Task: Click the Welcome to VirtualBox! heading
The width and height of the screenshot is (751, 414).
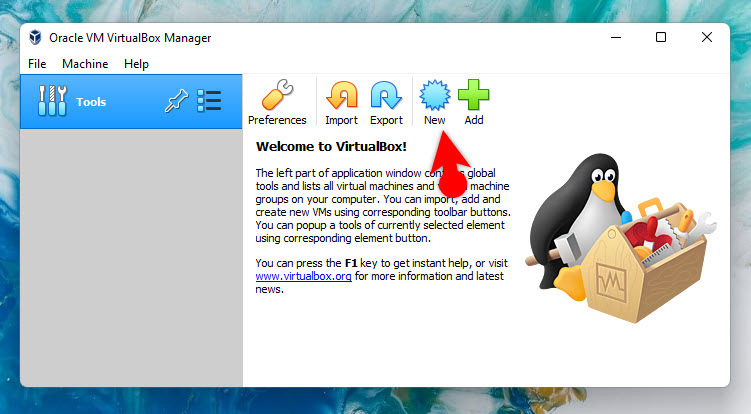Action: point(331,147)
